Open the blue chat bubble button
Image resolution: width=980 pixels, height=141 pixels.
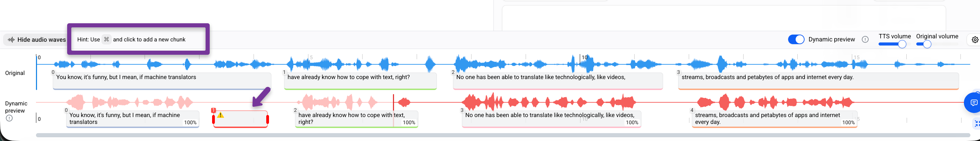click(973, 103)
